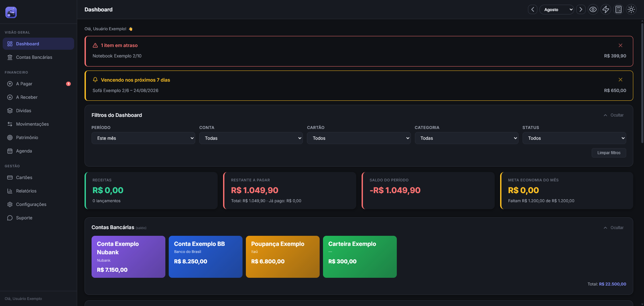This screenshot has height=306, width=644.
Task: Open the Conta filter dropdown
Action: tap(251, 138)
